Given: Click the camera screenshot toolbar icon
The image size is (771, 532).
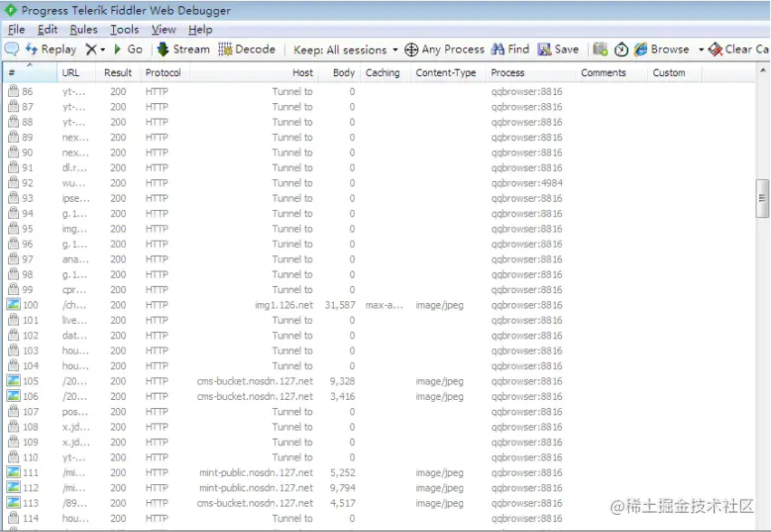Looking at the screenshot, I should tap(600, 49).
